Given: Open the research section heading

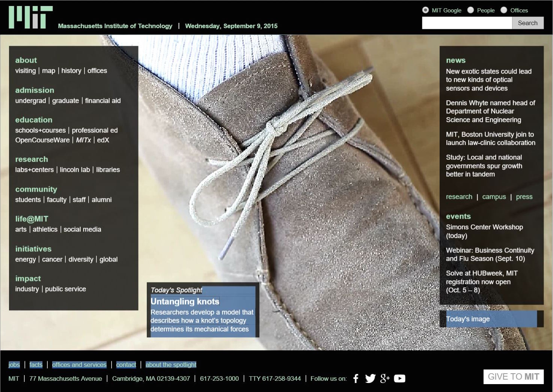Looking at the screenshot, I should (x=32, y=159).
